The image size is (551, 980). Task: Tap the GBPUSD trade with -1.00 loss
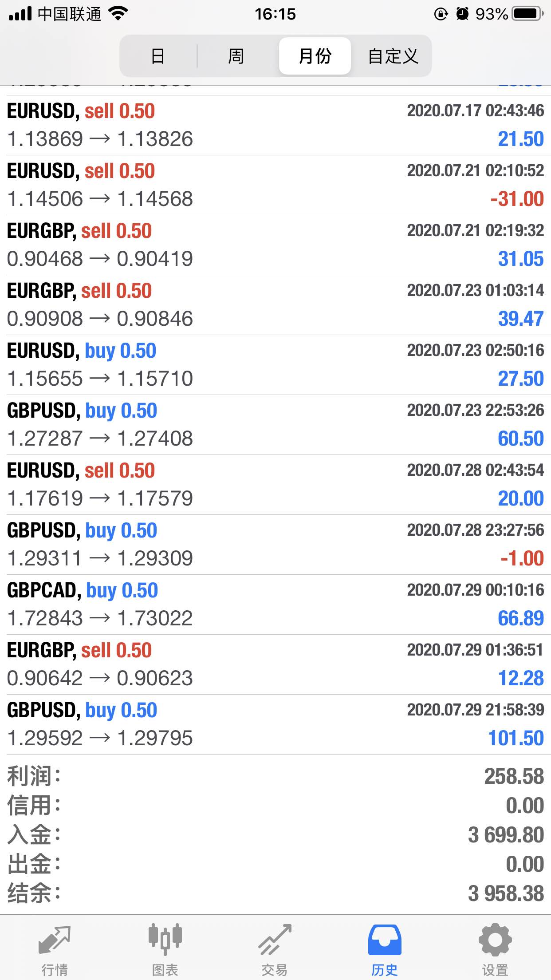point(275,545)
